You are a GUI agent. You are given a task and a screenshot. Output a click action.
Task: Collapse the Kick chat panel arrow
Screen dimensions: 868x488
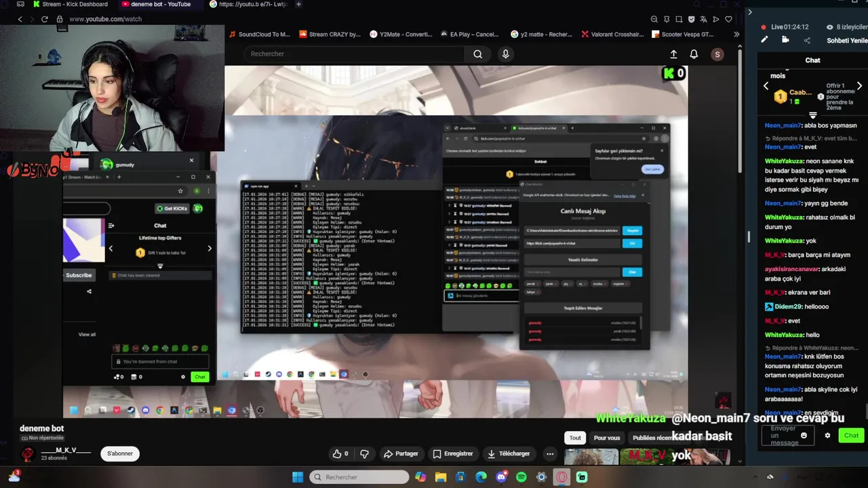[x=749, y=12]
